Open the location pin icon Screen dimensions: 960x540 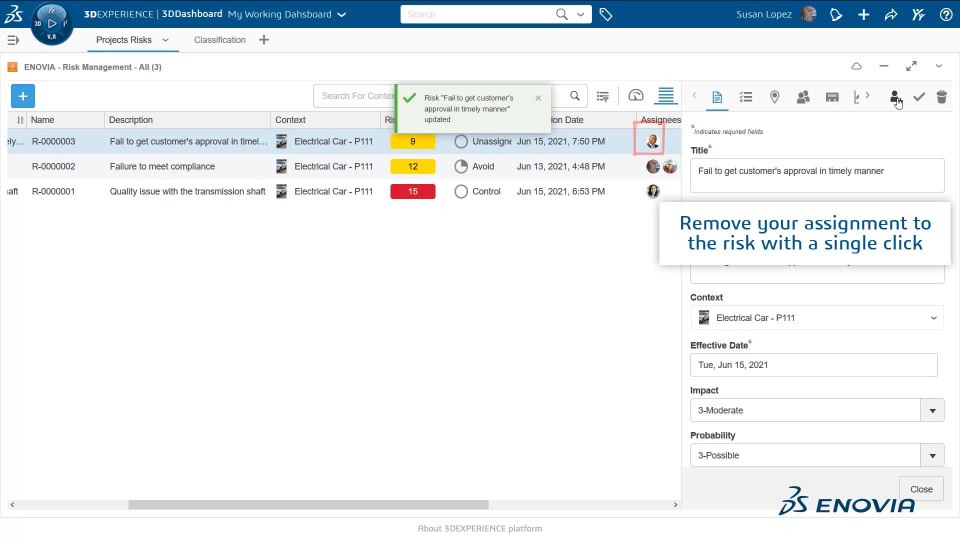pyautogui.click(x=774, y=97)
